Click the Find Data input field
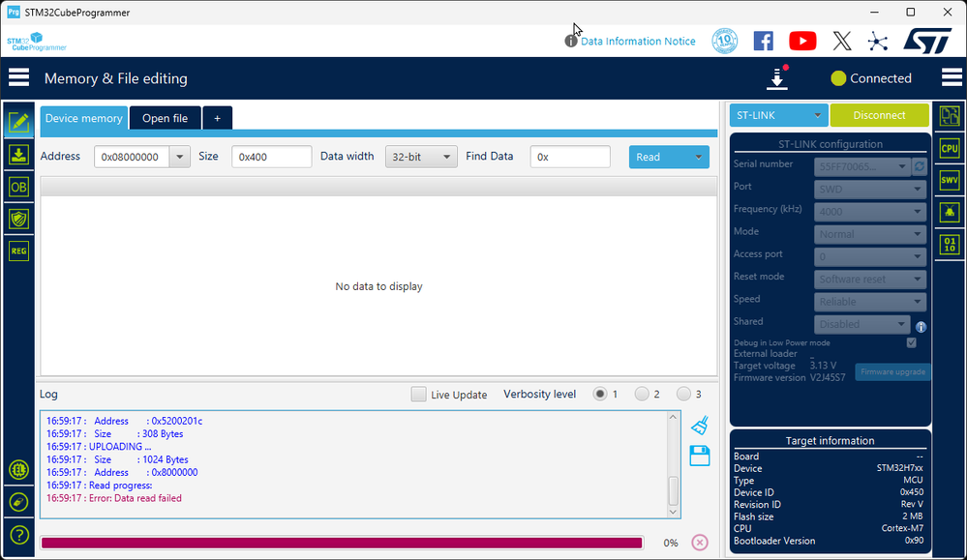The height and width of the screenshot is (560, 967). (x=570, y=157)
